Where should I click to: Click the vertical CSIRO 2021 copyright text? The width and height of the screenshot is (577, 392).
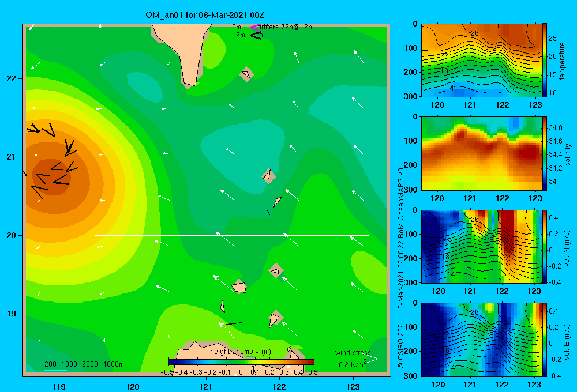[401, 344]
